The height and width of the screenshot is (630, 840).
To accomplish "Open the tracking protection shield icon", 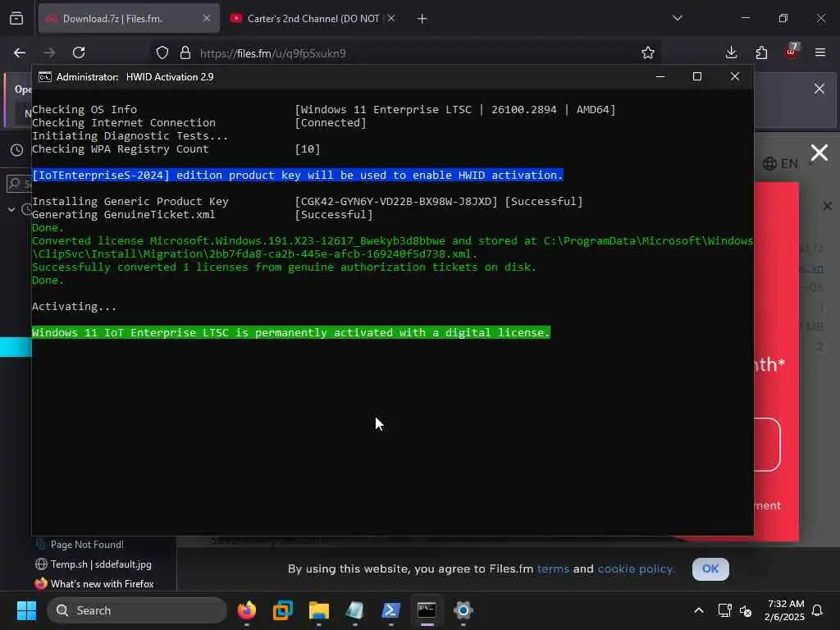I will tap(162, 52).
